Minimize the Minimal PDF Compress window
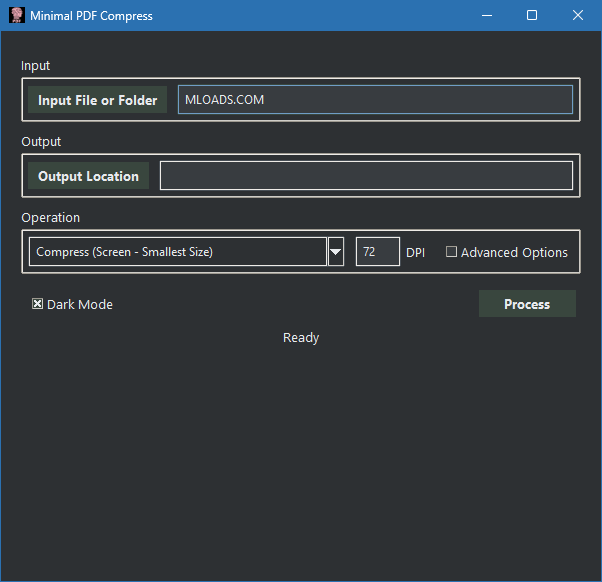This screenshot has height=582, width=602. coord(487,15)
